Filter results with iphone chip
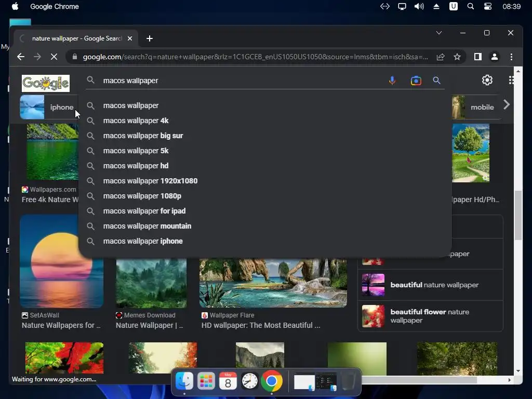The height and width of the screenshot is (399, 532). tap(49, 107)
